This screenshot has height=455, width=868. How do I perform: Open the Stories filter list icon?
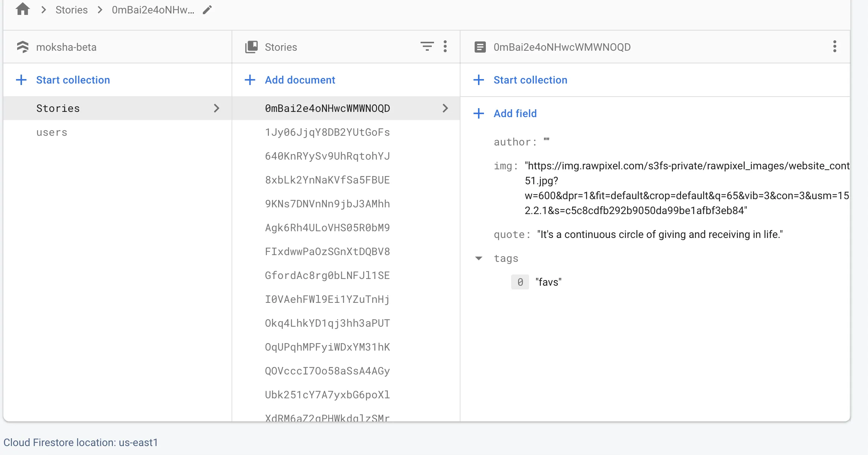point(427,47)
